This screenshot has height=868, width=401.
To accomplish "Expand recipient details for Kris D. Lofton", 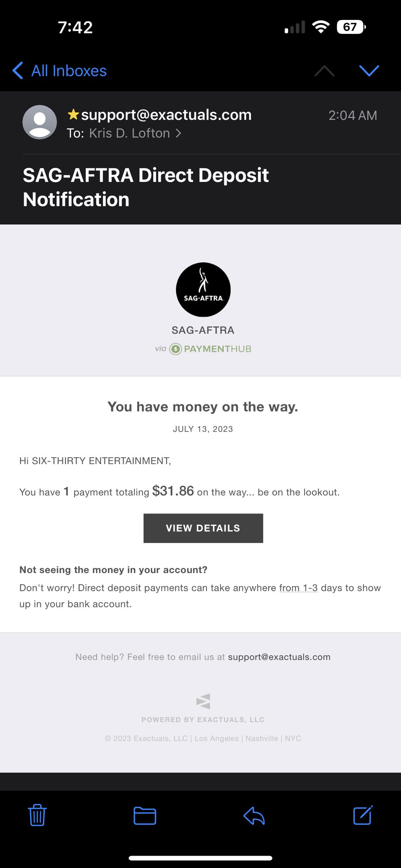I will [x=135, y=134].
